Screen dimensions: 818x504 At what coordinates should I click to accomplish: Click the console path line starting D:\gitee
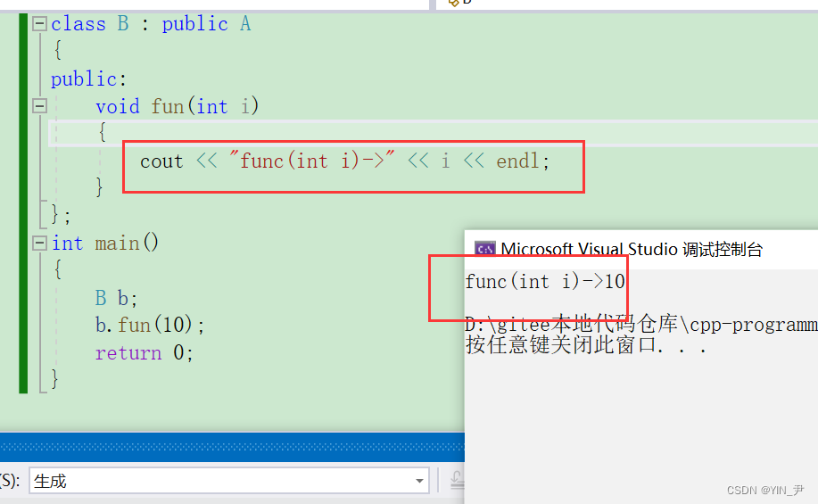click(x=641, y=325)
